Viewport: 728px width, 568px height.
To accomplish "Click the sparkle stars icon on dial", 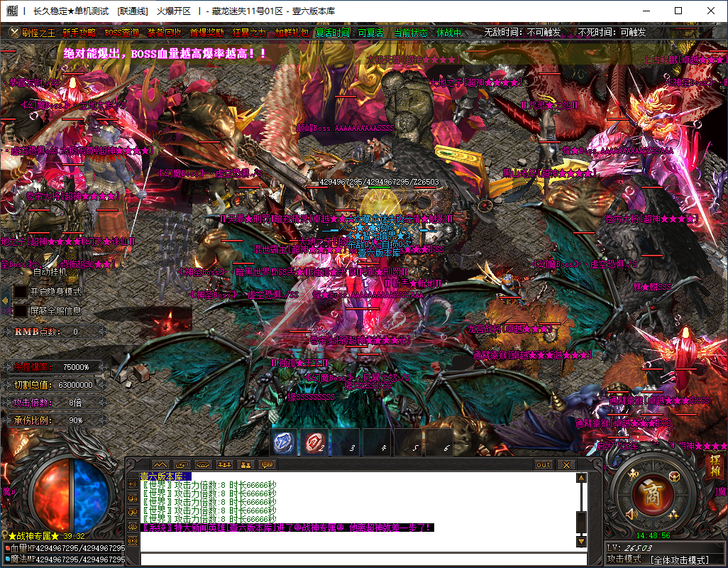I will [673, 513].
